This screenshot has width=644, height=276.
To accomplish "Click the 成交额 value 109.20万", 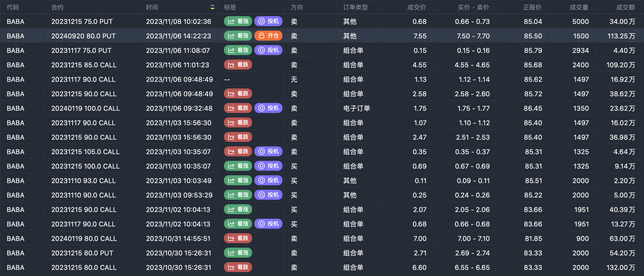I will coord(621,65).
